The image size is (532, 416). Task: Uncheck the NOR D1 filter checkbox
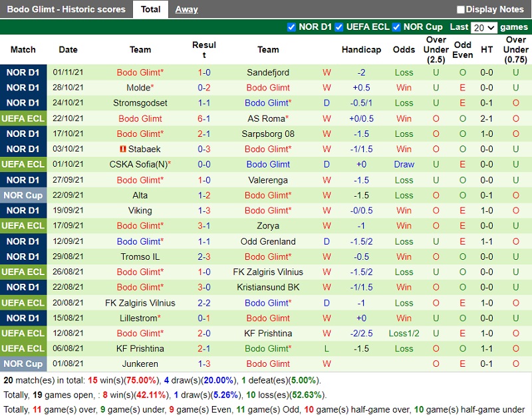pos(291,27)
